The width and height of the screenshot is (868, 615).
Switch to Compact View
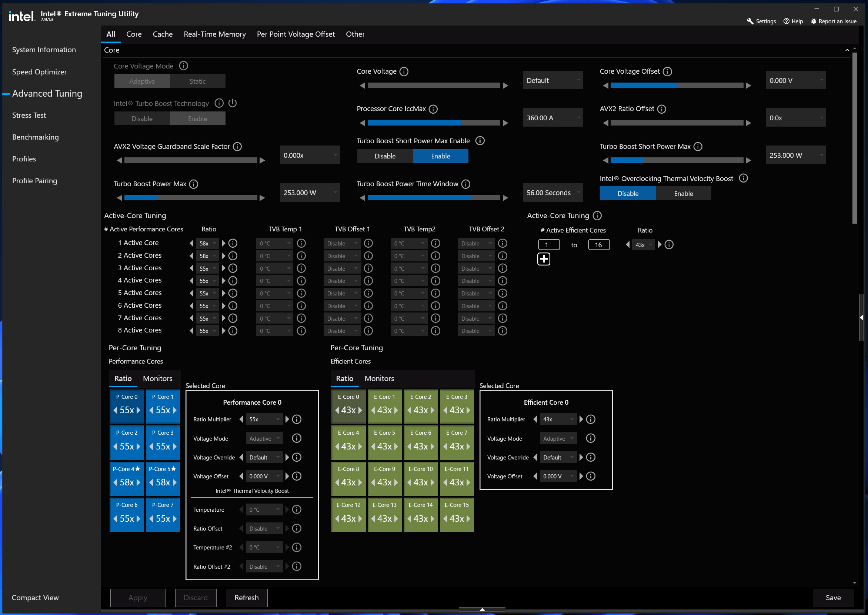click(x=35, y=598)
